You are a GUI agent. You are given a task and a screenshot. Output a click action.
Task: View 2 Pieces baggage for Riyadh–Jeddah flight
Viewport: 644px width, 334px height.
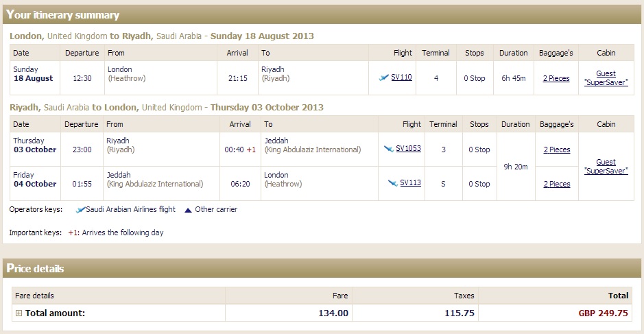556,150
